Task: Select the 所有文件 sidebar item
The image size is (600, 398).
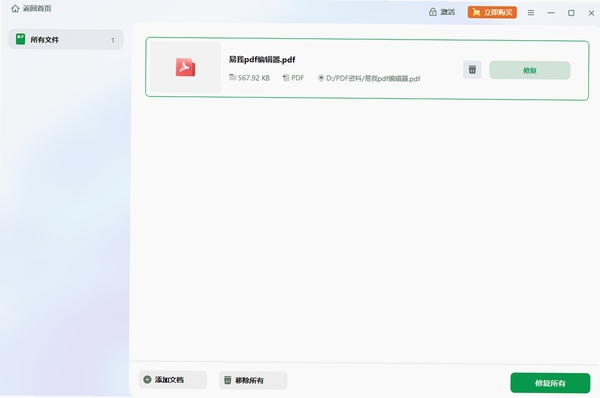Action: pos(66,39)
